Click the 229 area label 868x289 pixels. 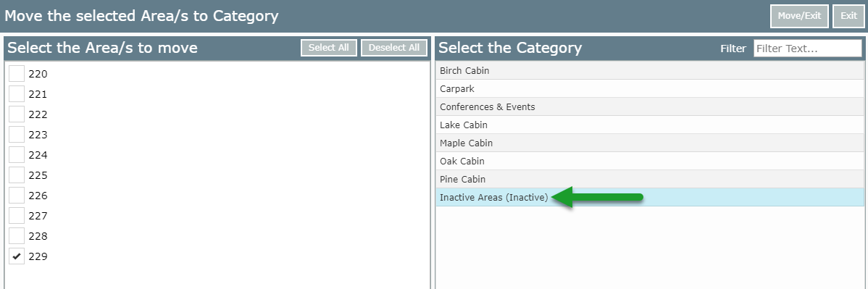[38, 257]
